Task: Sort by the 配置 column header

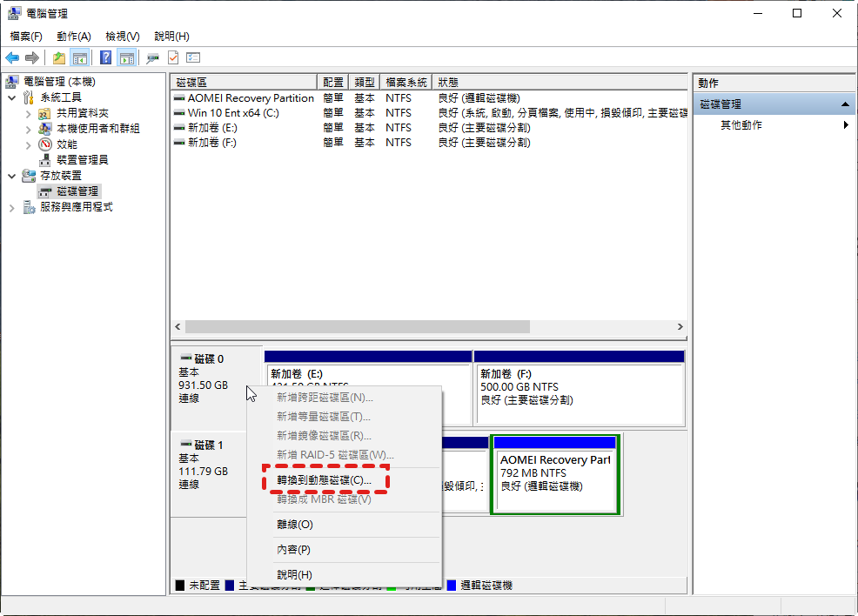Action: (332, 82)
